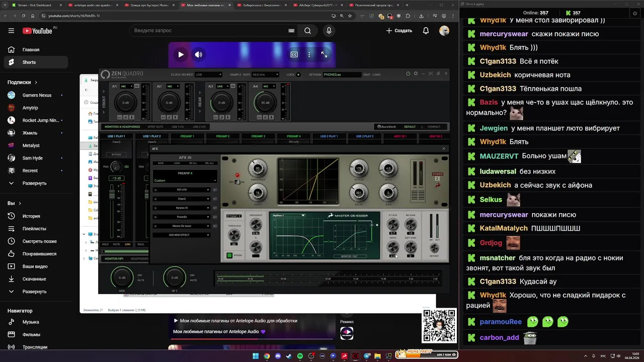The image size is (644, 362).
Task: Switch to the USB 1 I/O tab
Action: click(178, 127)
